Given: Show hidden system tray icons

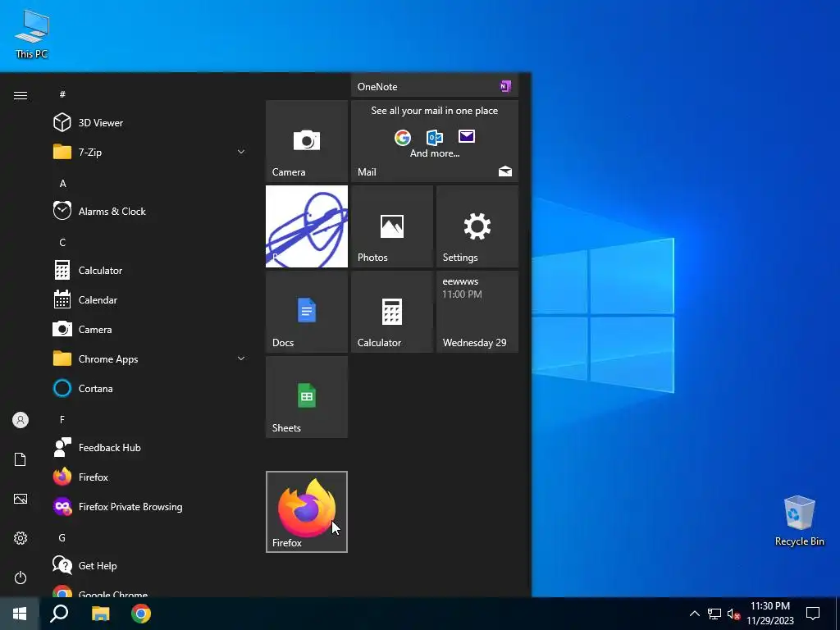Looking at the screenshot, I should pos(694,614).
